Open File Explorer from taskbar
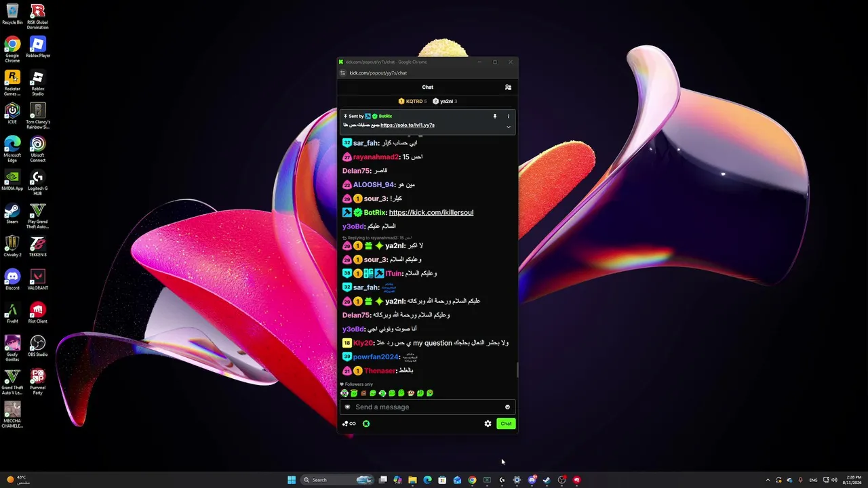Viewport: 868px width, 488px height. pos(412,480)
